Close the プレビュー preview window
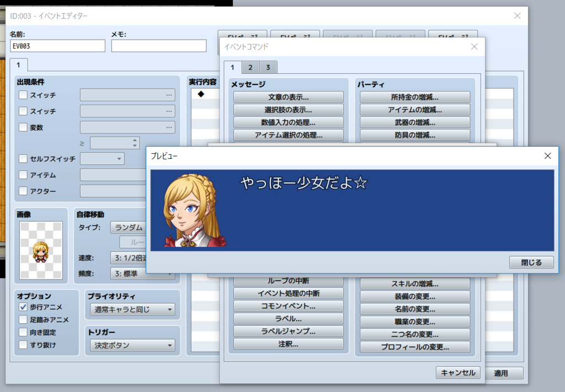Viewport: 565px width, 392px height. tap(547, 156)
